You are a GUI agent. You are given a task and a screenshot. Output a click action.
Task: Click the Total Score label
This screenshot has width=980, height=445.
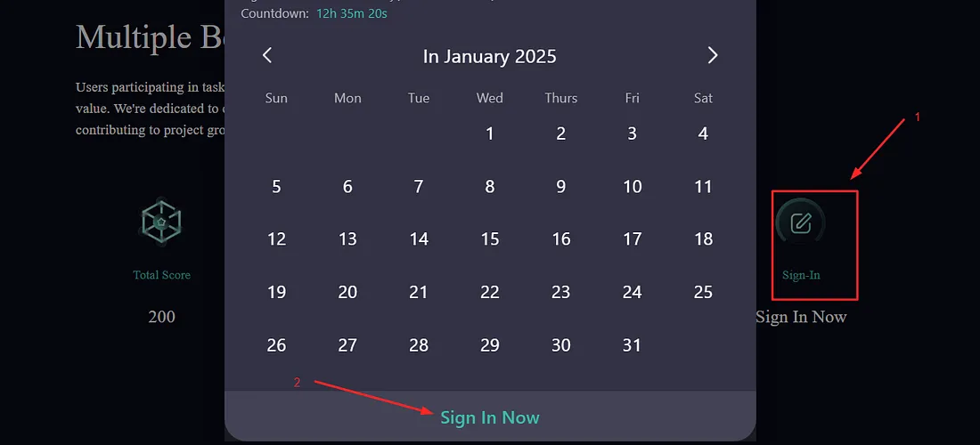click(x=161, y=275)
